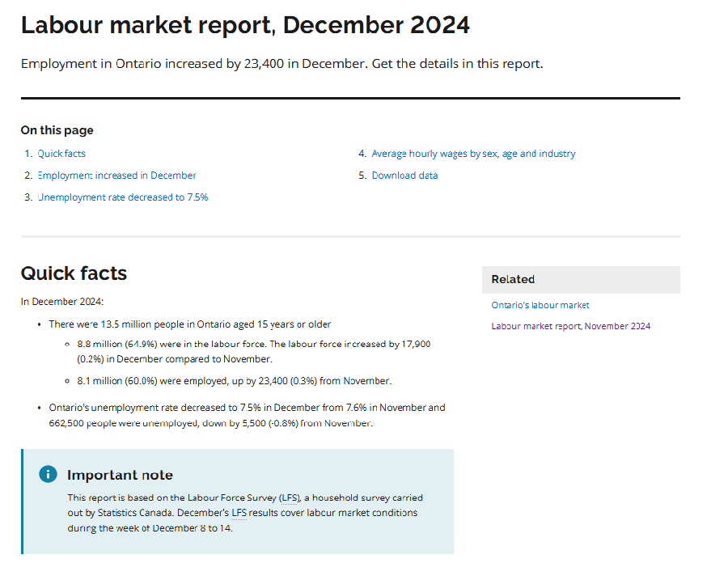Viewport: 728px width, 563px height.
Task: Click the info icon in Important note
Action: click(48, 474)
